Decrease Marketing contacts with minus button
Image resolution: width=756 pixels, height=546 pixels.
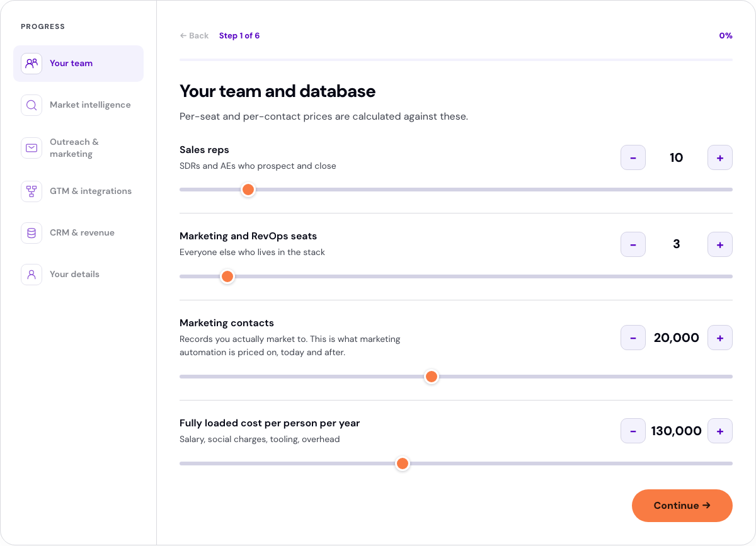pos(633,338)
